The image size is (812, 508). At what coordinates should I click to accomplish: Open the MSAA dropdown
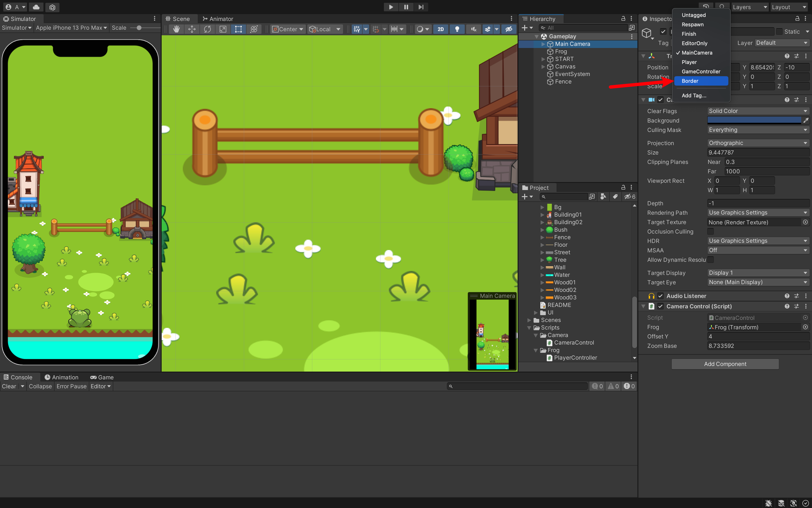[x=758, y=250]
